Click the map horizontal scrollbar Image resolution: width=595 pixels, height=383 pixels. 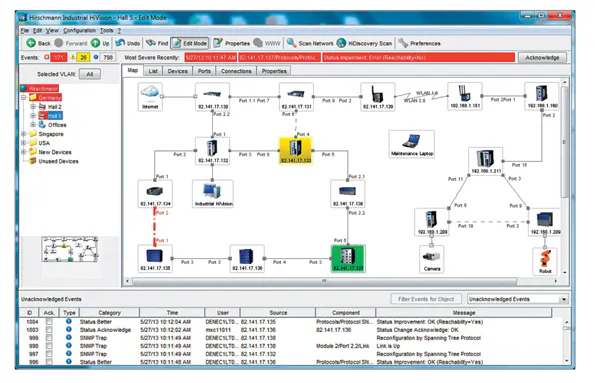coord(324,281)
